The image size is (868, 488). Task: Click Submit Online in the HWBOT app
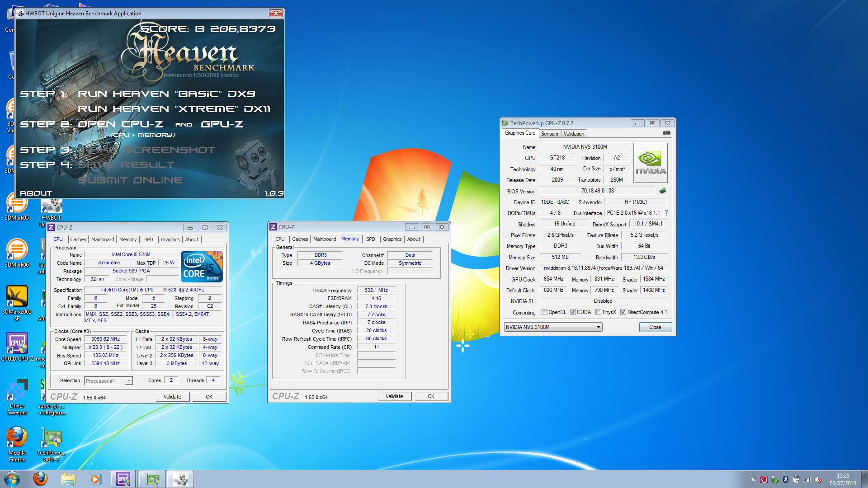pyautogui.click(x=130, y=180)
